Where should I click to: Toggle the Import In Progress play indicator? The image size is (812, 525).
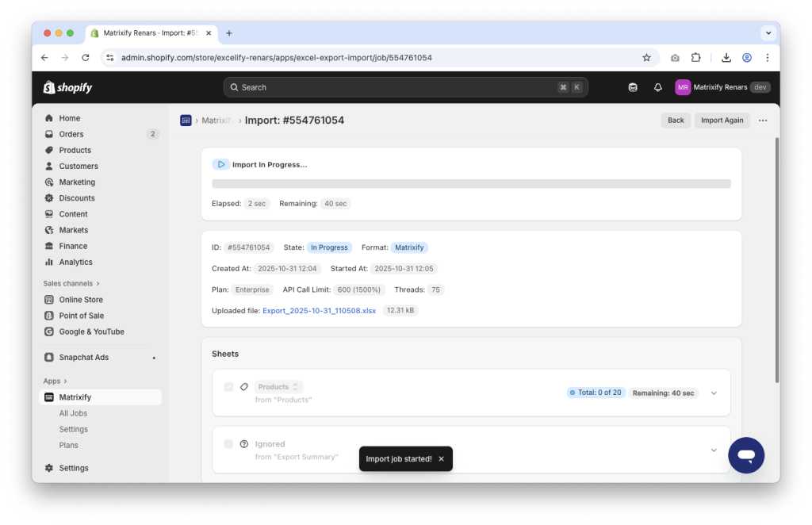pos(221,164)
